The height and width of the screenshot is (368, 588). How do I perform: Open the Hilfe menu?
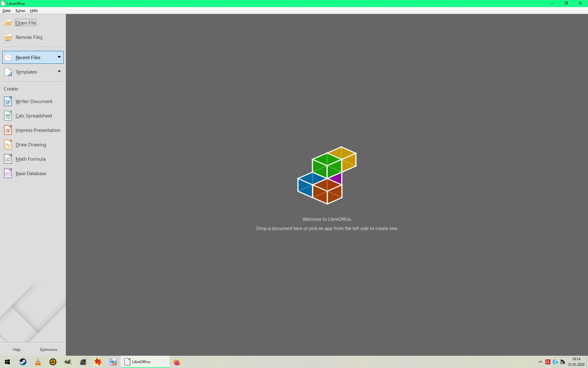click(x=34, y=10)
